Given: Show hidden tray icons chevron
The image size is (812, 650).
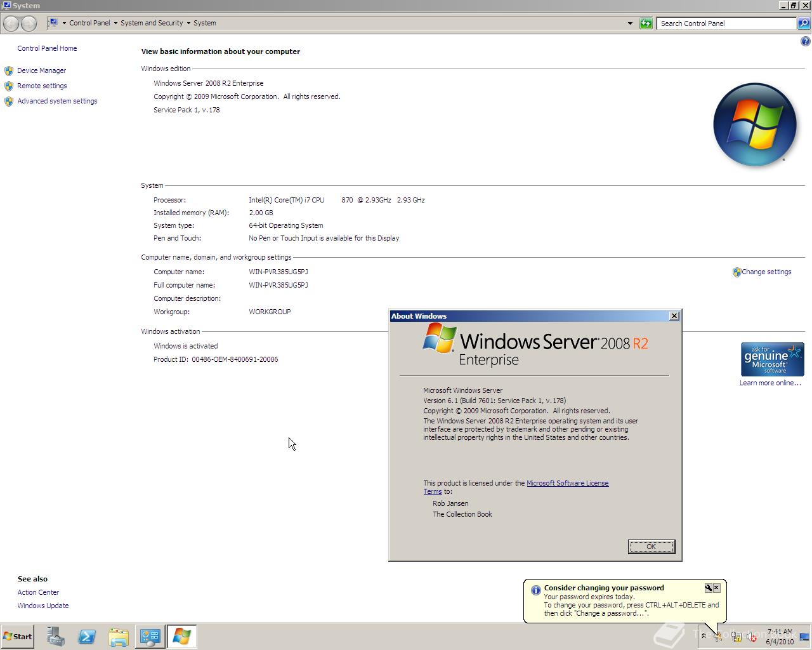Looking at the screenshot, I should [x=704, y=636].
